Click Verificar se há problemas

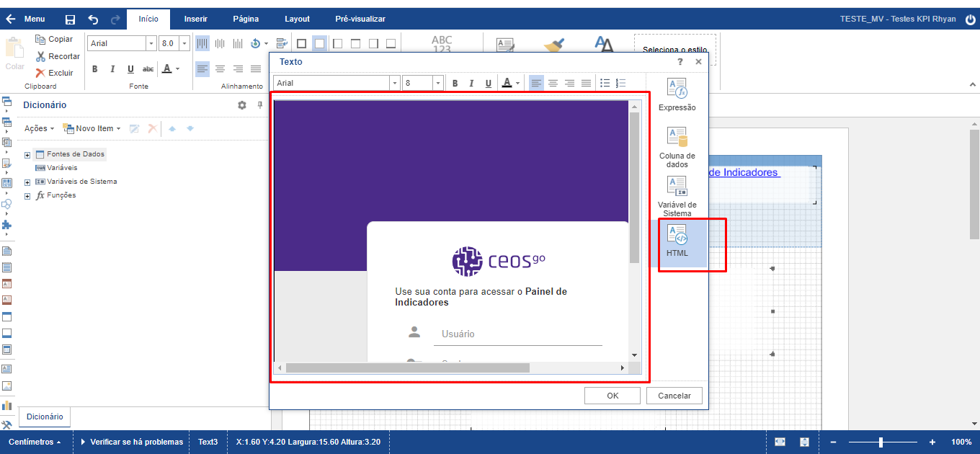coord(132,442)
